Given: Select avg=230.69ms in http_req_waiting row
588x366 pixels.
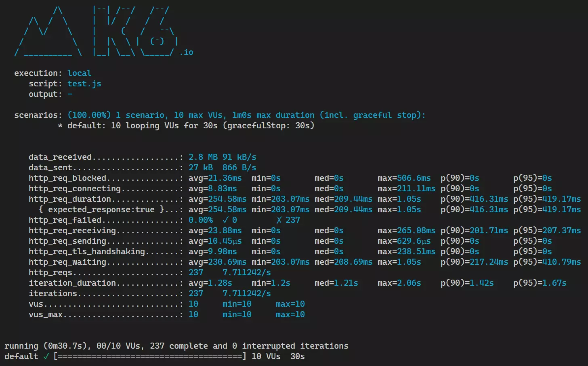Looking at the screenshot, I should point(218,262).
